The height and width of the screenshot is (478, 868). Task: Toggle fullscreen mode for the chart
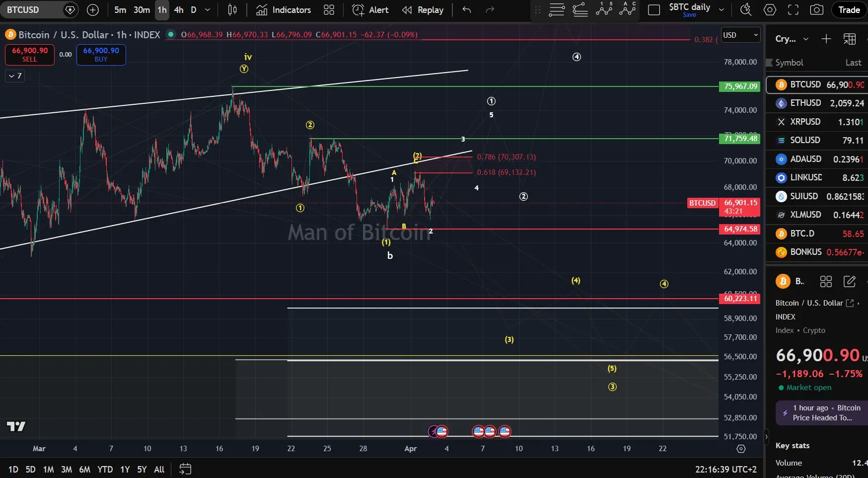793,10
